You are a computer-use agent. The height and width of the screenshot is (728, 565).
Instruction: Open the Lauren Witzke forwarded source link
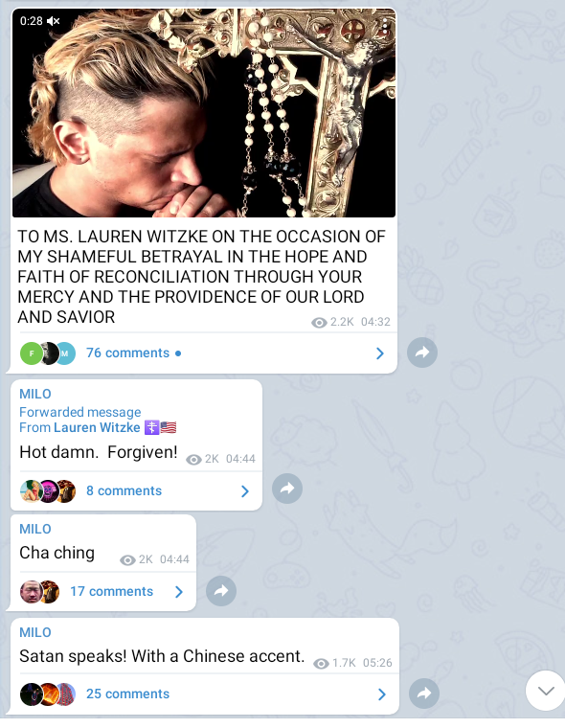[x=97, y=427]
